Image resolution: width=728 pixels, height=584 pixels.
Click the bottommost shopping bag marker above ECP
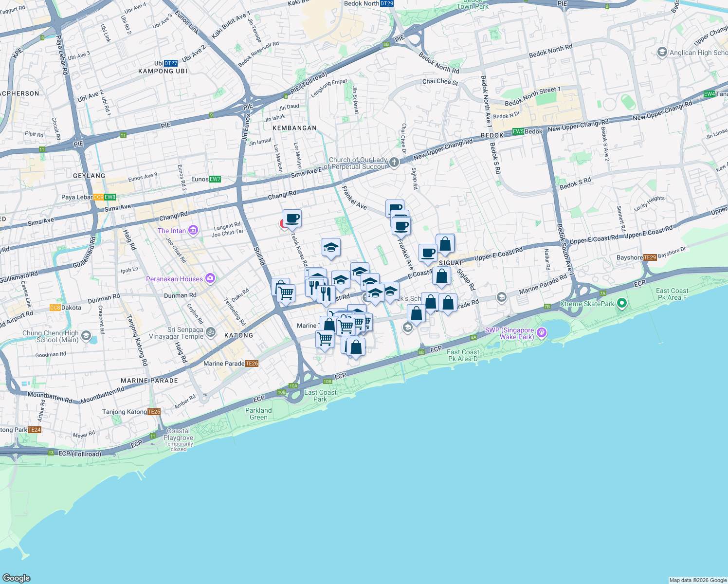click(x=356, y=347)
